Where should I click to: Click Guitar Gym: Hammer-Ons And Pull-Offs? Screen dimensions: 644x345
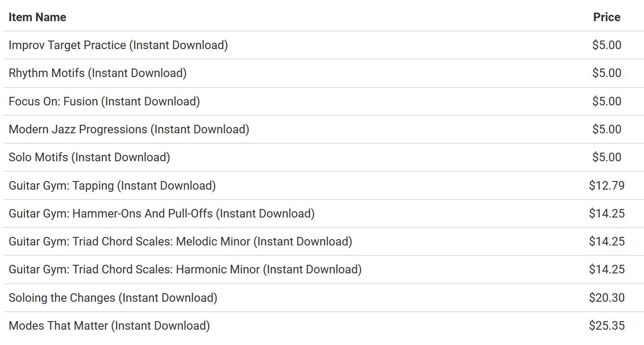162,213
